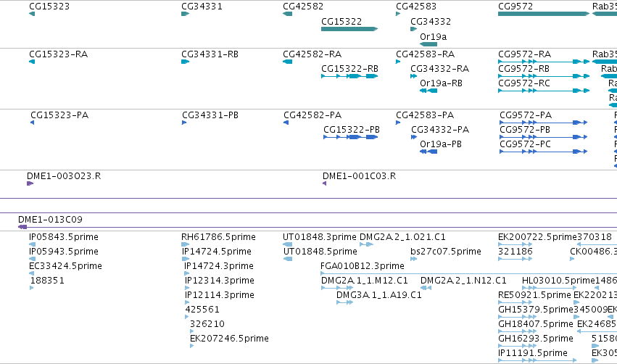Select protein label CG9572-PA
This screenshot has width=617, height=364.
point(526,115)
